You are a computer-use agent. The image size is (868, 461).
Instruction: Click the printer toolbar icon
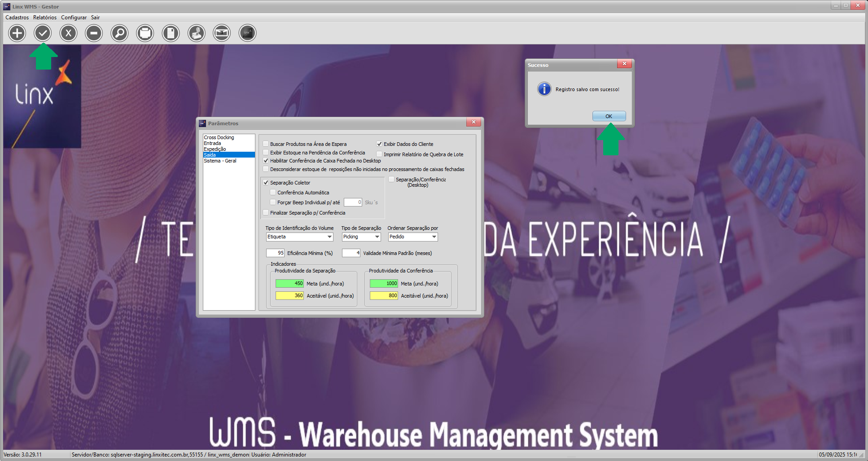pyautogui.click(x=145, y=33)
